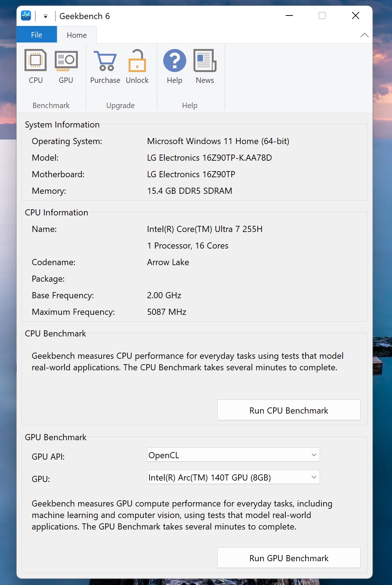Click the 15.4 GB DDR5 SDRAM value
This screenshot has width=392, height=585.
[x=190, y=191]
